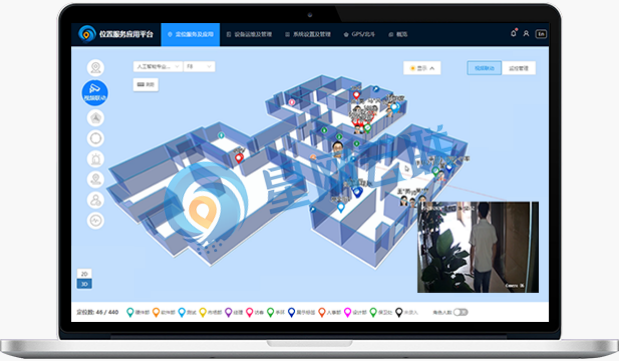The image size is (619, 361).
Task: Select the 3D view mode button
Action: (84, 284)
